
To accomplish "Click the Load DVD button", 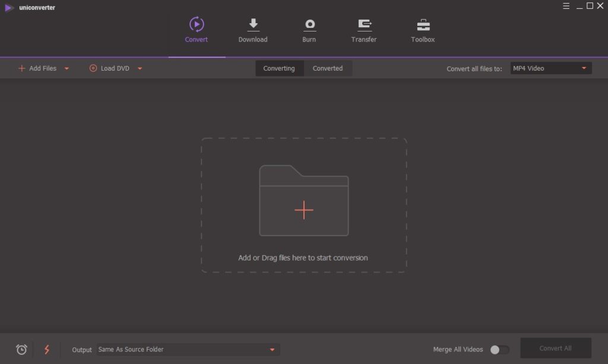I will pos(109,68).
